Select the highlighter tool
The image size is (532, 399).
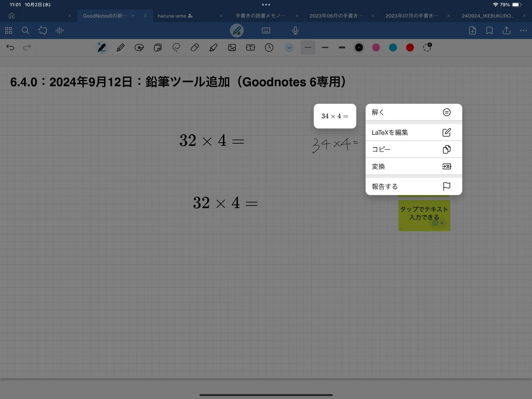point(213,48)
